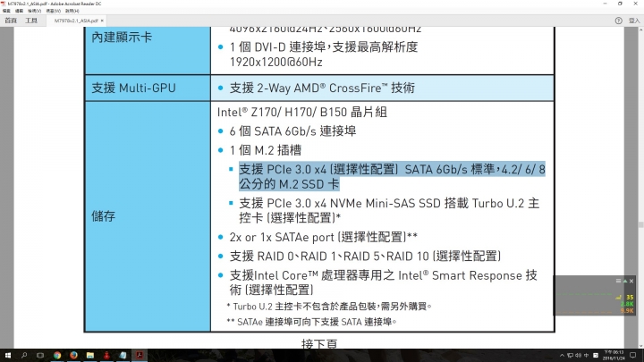Click the 接下頁 text at page bottom
The width and height of the screenshot is (644, 362).
319,344
